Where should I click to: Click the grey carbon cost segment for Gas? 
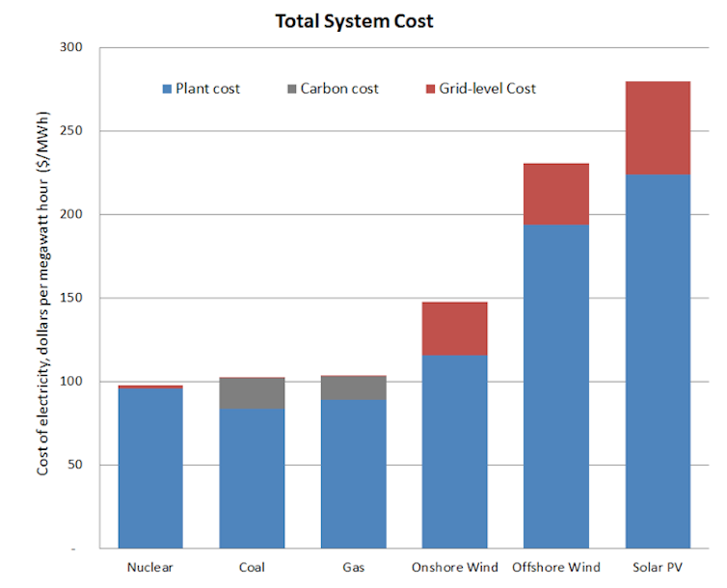(353, 388)
